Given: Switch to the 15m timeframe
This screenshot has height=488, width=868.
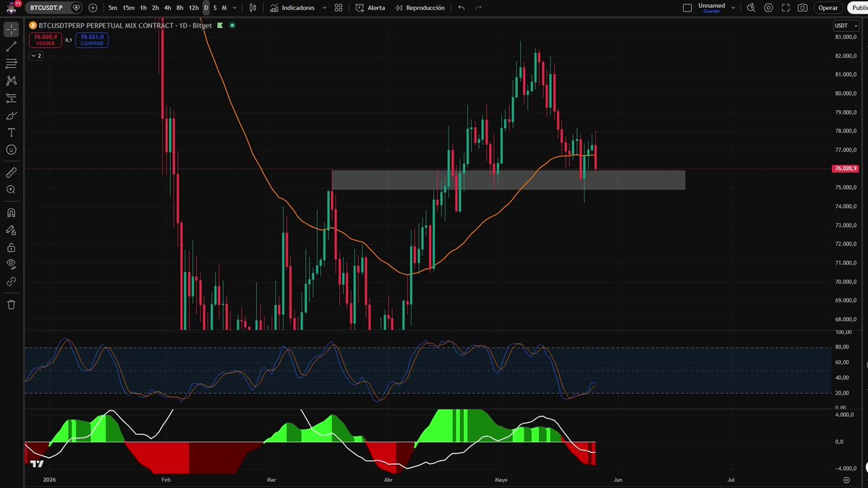Looking at the screenshot, I should (128, 8).
